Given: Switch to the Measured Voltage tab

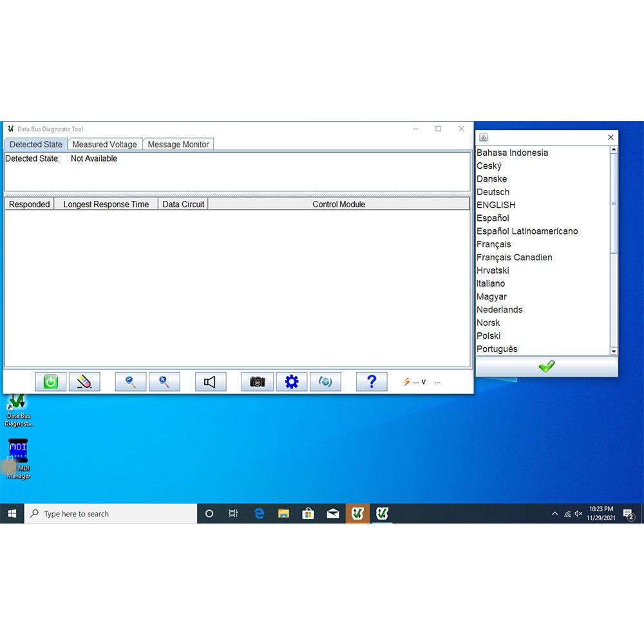Looking at the screenshot, I should [x=104, y=144].
